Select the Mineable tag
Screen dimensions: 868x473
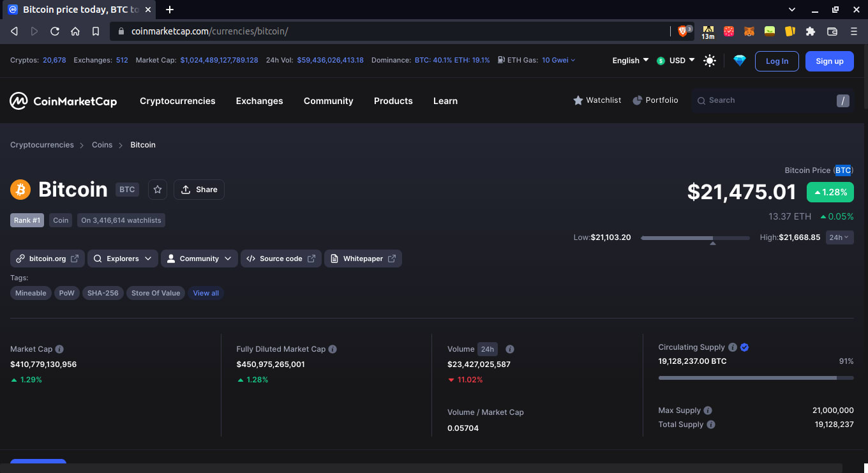tap(31, 293)
